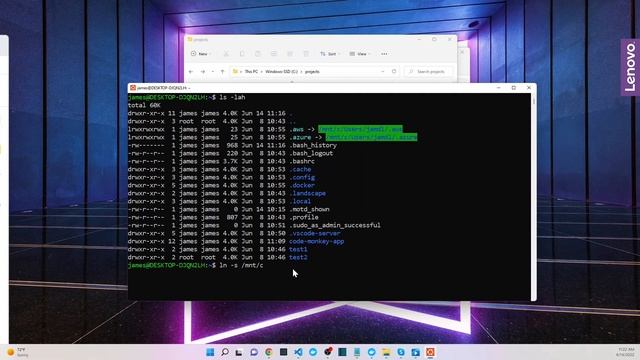Open the New item dropdown in File Explorer
Viewport: 640px width, 360px height.
(200, 54)
